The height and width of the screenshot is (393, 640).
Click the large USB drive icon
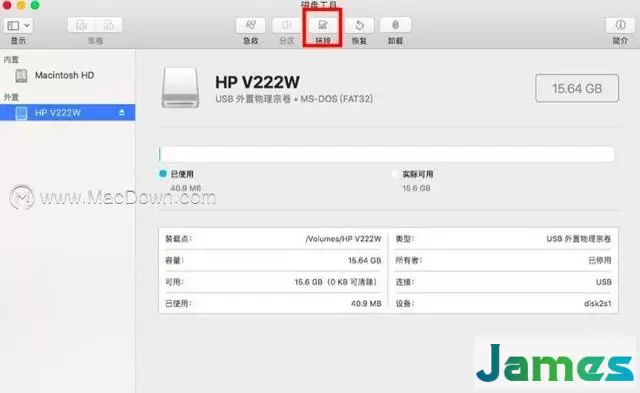(x=180, y=88)
